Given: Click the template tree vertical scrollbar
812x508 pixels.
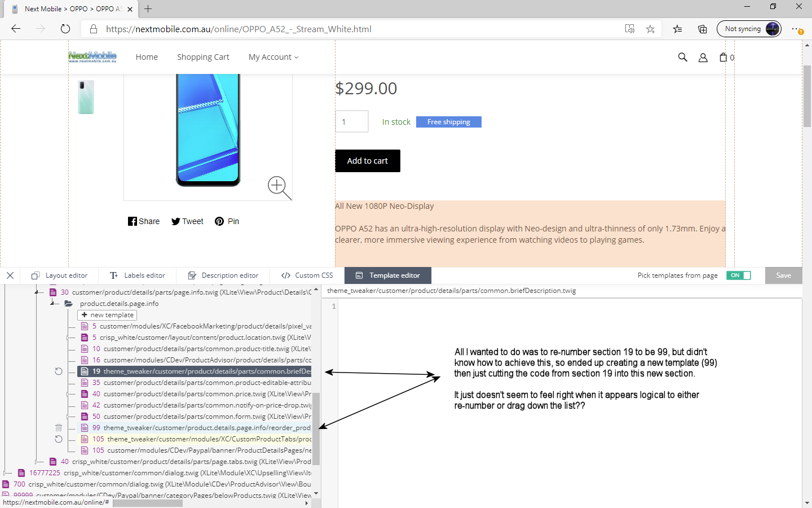Looking at the screenshot, I should click(316, 428).
